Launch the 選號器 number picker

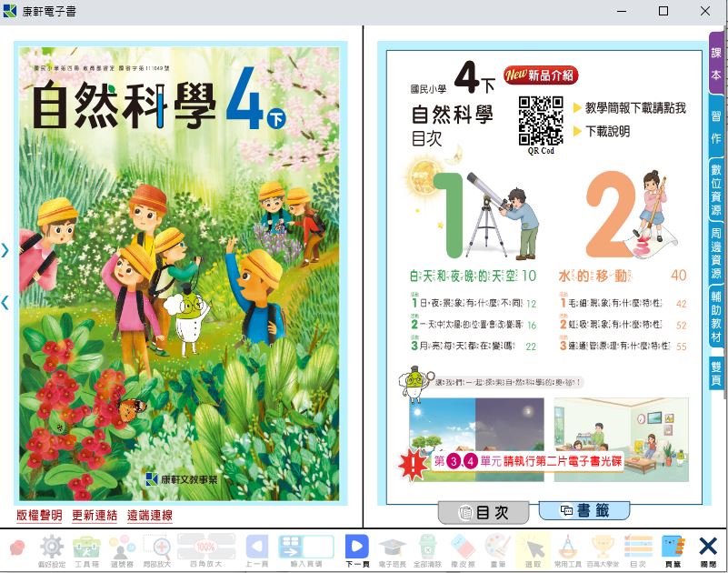122,551
